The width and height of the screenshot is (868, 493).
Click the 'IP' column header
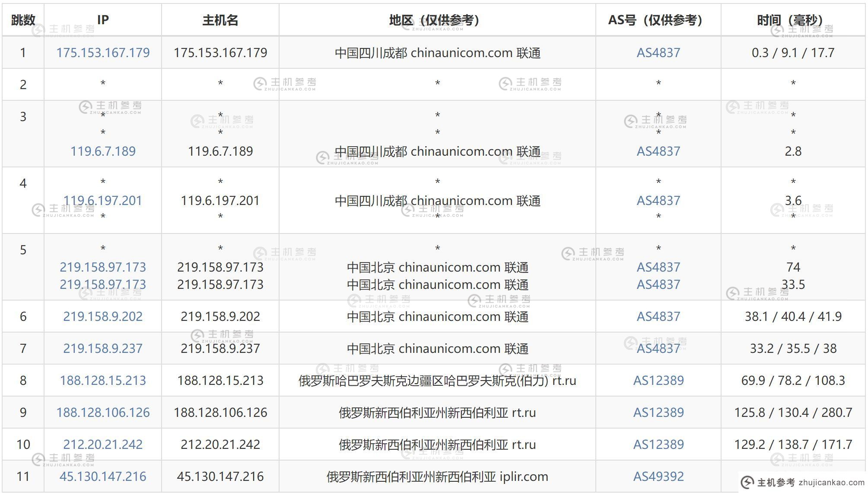[x=103, y=20]
